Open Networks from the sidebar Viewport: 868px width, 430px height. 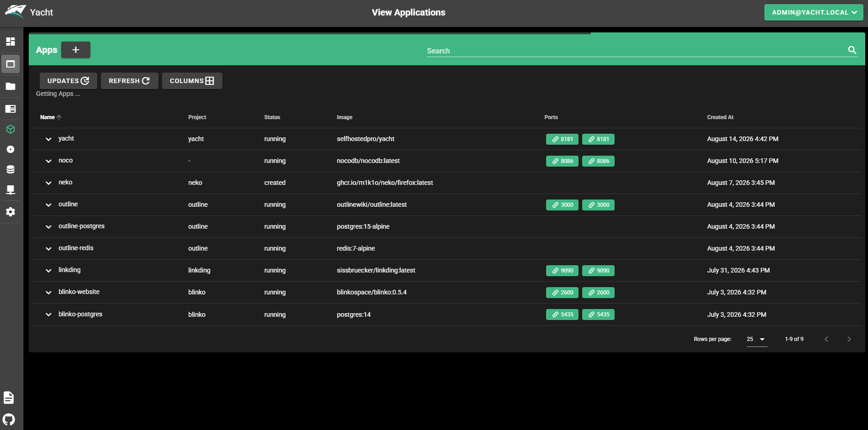click(x=11, y=189)
